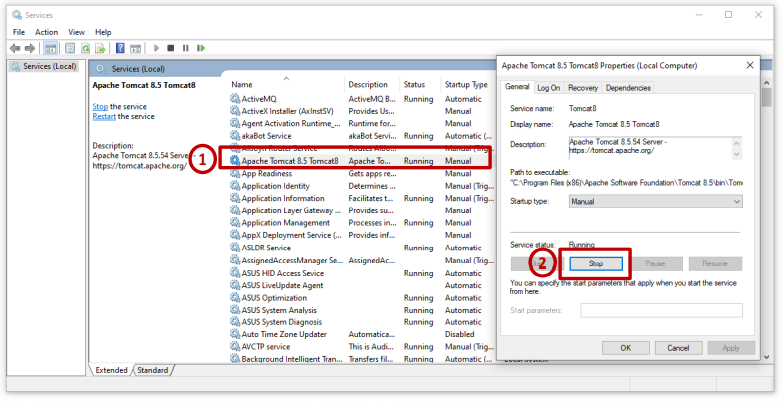Click the Path to executable text
This screenshot has width=783, height=401.
626,183
